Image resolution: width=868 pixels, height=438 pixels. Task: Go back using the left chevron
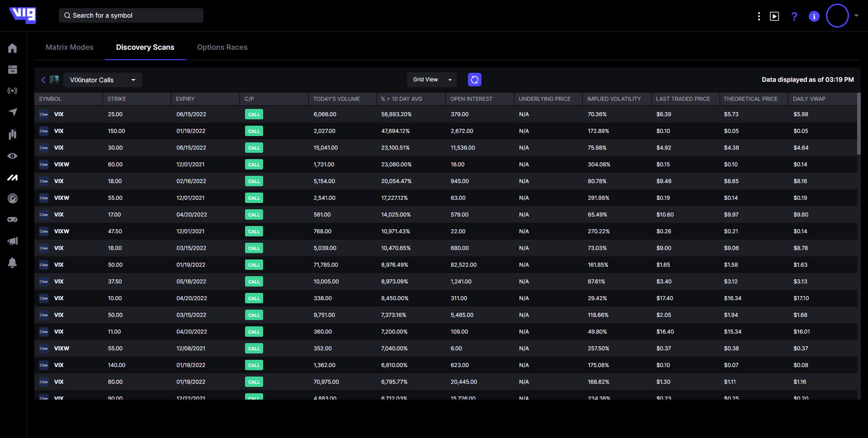(43, 80)
